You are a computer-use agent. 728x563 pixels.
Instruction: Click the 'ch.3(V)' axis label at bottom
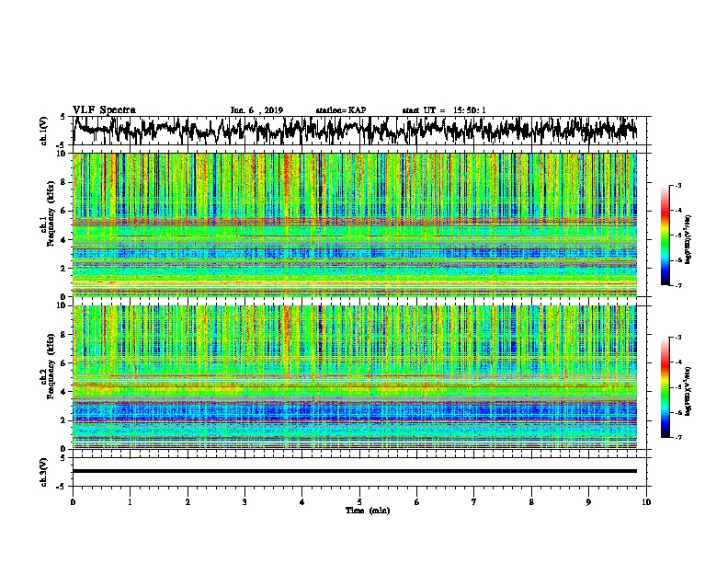[x=44, y=473]
